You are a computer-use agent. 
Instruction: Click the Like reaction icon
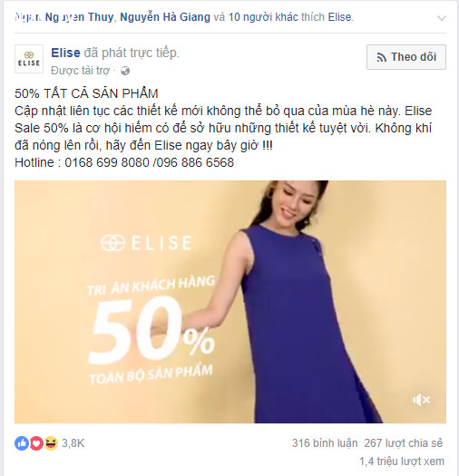coord(22,443)
